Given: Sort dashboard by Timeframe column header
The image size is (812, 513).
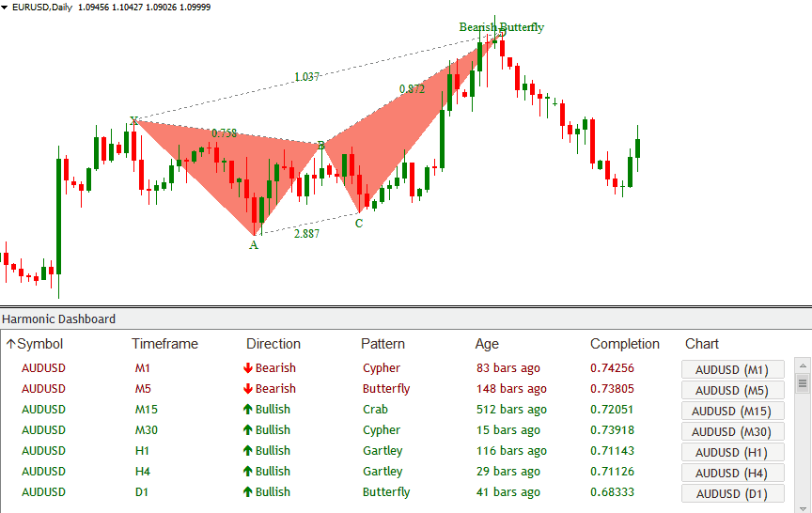Looking at the screenshot, I should [164, 344].
